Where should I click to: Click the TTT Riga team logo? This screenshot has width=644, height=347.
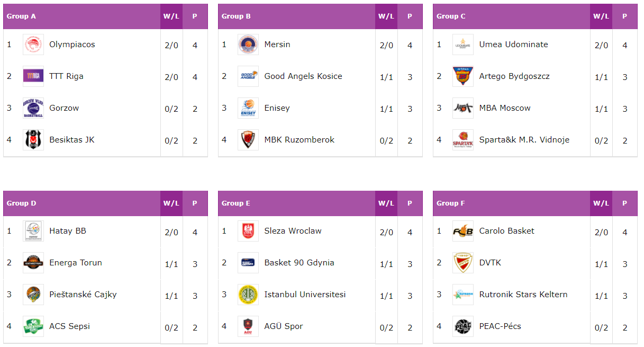[33, 76]
